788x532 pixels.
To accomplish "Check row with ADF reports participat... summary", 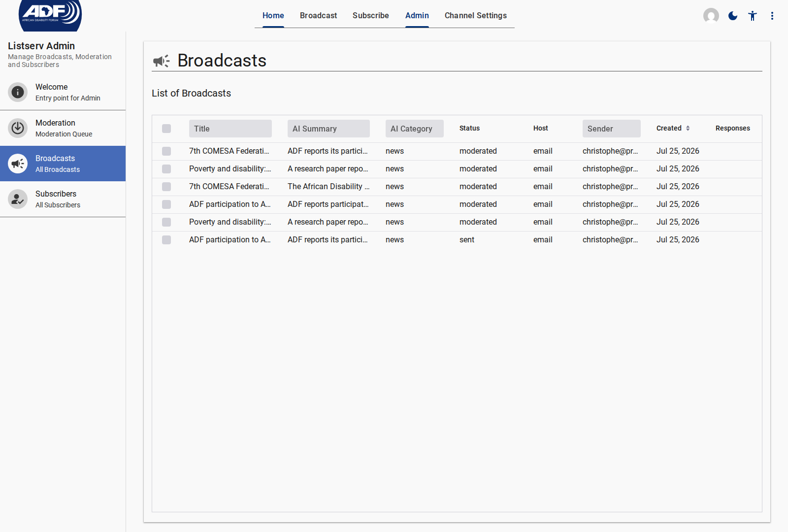I will click(166, 204).
